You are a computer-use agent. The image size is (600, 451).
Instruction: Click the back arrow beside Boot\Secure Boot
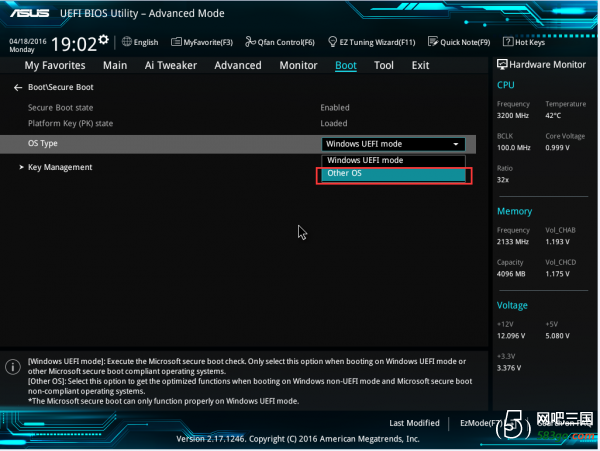coord(18,88)
